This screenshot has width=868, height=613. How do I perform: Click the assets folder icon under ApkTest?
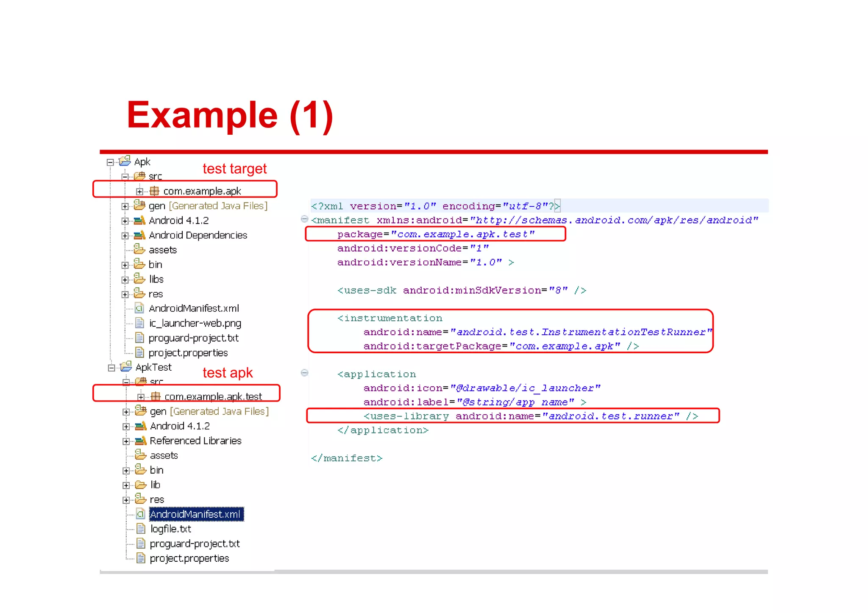point(141,455)
